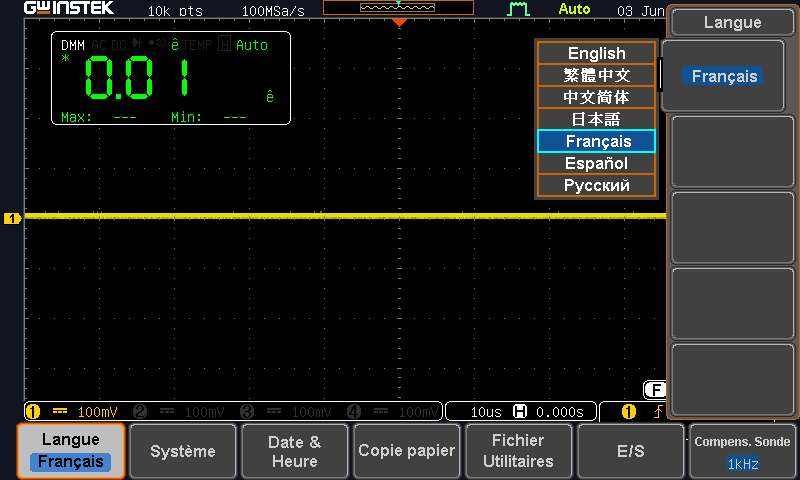800x480 pixels.
Task: Click the channel 1 100mV scale value
Action: point(97,412)
